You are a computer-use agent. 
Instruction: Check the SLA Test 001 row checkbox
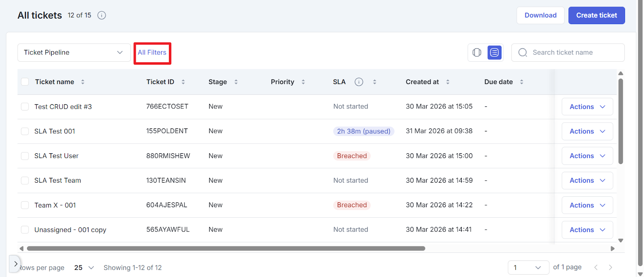pyautogui.click(x=25, y=131)
